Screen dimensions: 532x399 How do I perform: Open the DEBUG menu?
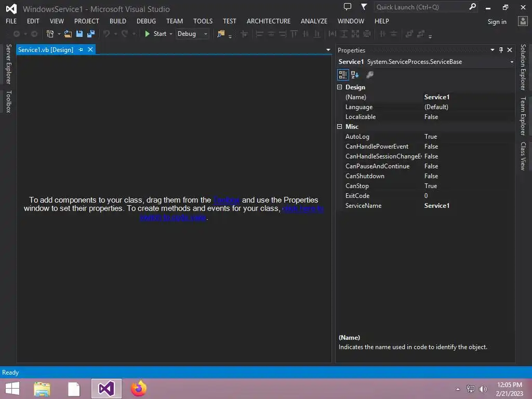pos(146,21)
